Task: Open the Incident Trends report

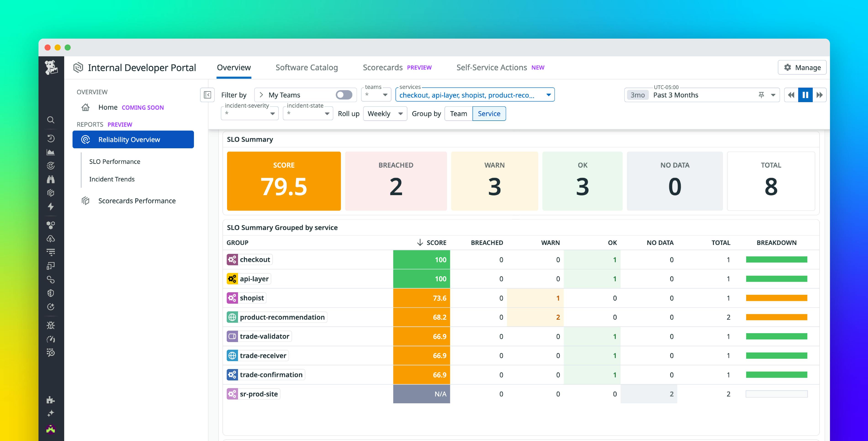Action: coord(111,179)
